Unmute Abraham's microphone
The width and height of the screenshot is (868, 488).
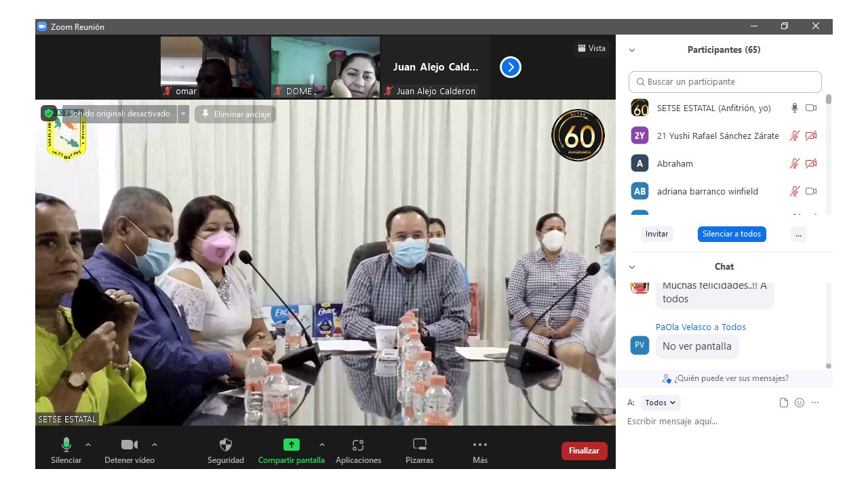(795, 163)
